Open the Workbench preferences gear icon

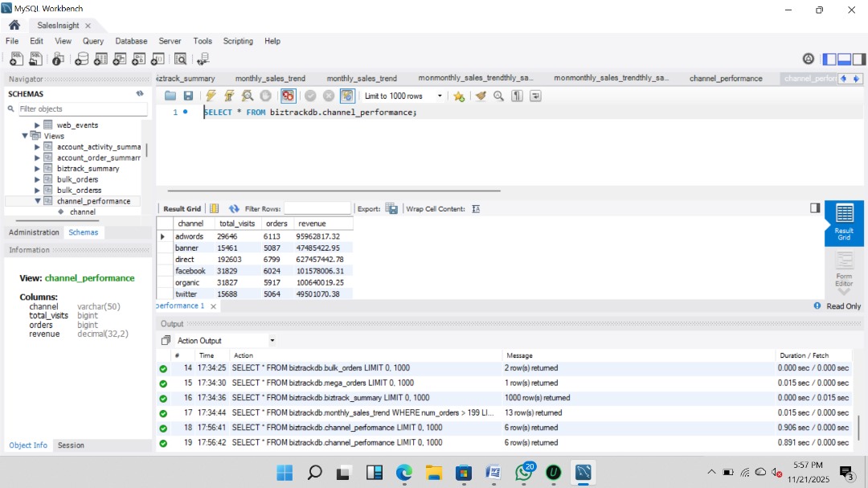coord(809,59)
